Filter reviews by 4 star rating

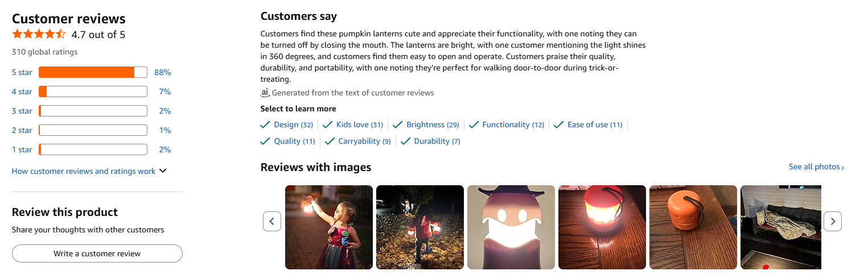pyautogui.click(x=22, y=91)
